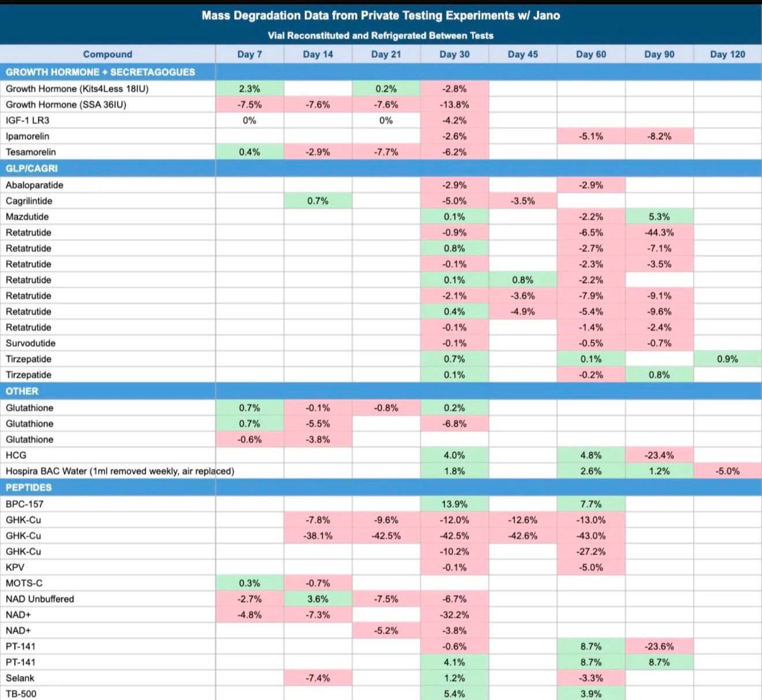The width and height of the screenshot is (762, 700).
Task: Select PT-141's -23.6% Day 90 cell
Action: 659,647
